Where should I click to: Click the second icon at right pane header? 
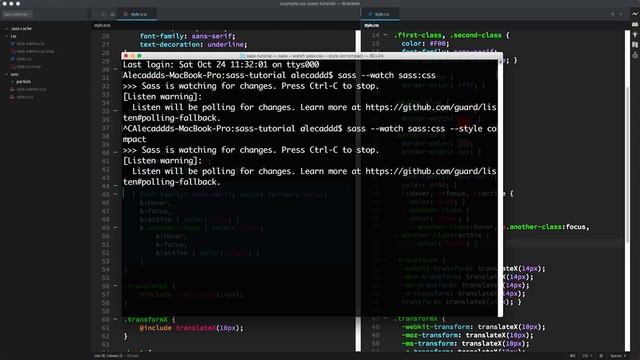(x=621, y=14)
